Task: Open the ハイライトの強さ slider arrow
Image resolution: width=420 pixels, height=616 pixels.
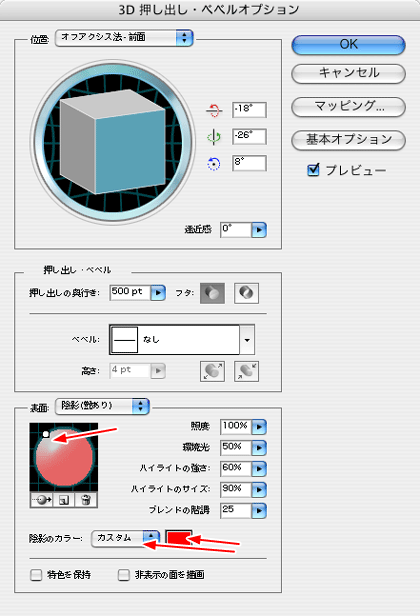Action: (259, 468)
